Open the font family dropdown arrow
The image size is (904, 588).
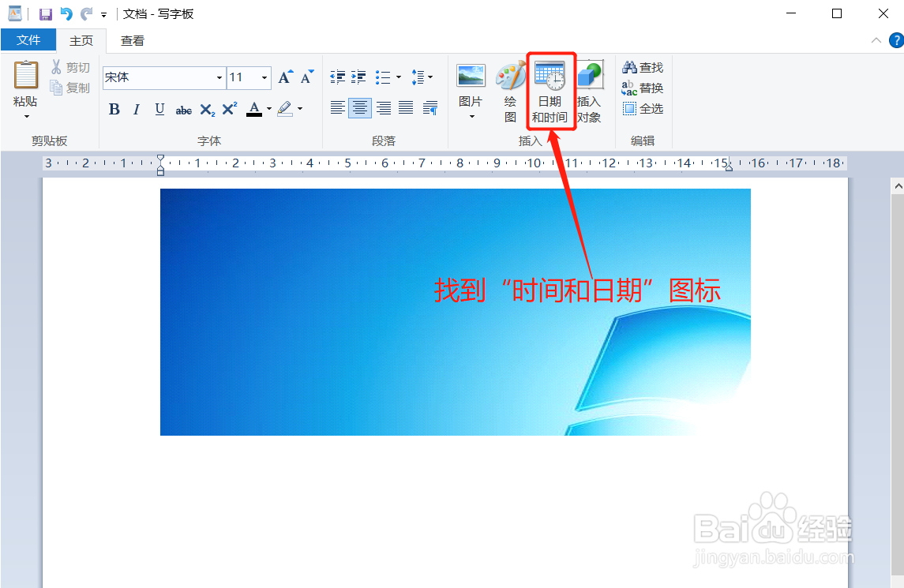(219, 78)
